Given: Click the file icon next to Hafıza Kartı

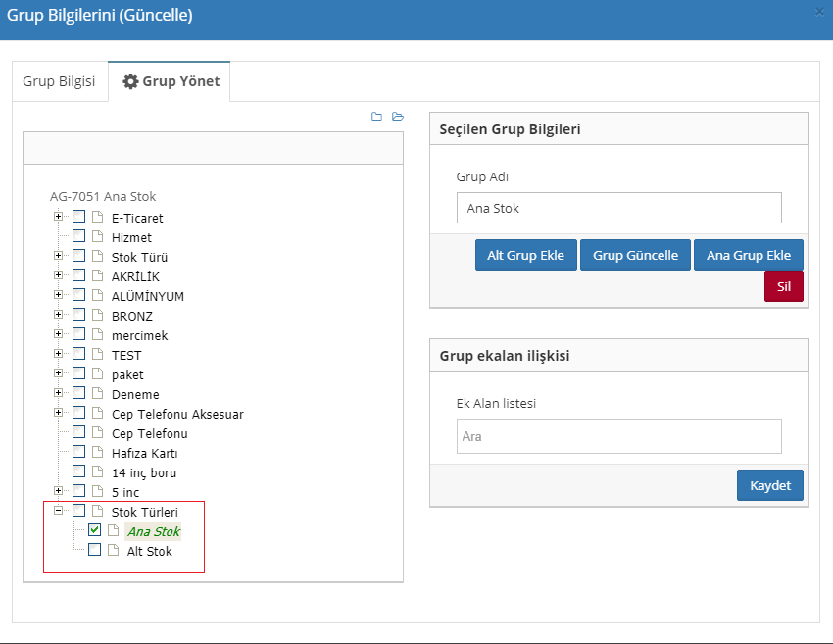Looking at the screenshot, I should 97,453.
